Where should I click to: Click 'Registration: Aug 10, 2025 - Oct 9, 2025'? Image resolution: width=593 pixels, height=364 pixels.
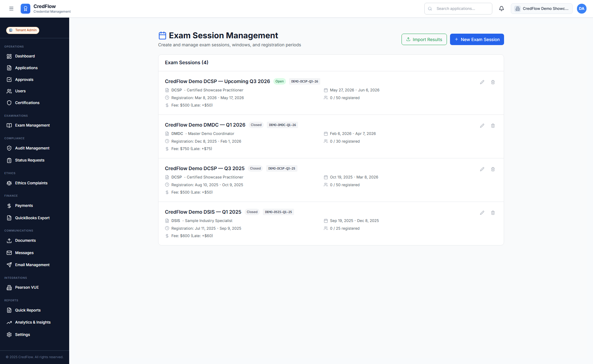tap(207, 185)
